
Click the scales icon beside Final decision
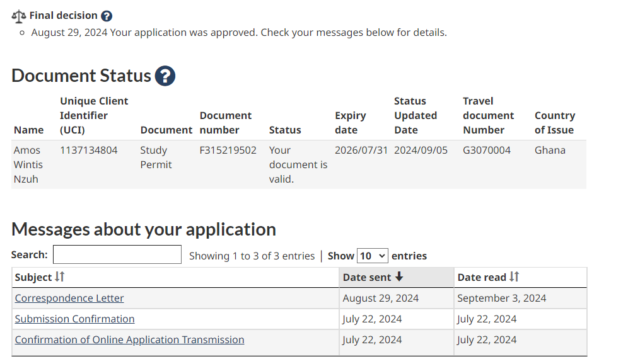click(19, 16)
